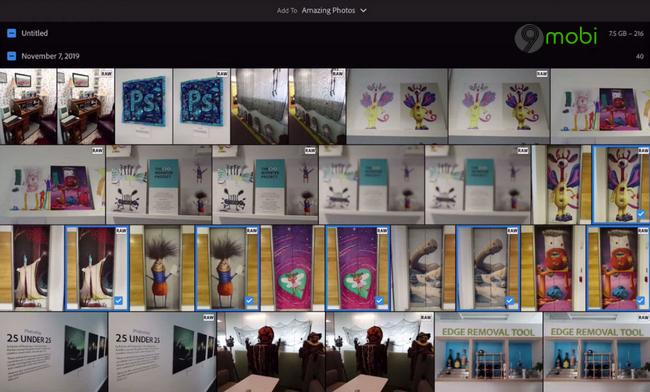Select the conference room RAW photo
Screen dimensions: 650x392
tap(380, 352)
